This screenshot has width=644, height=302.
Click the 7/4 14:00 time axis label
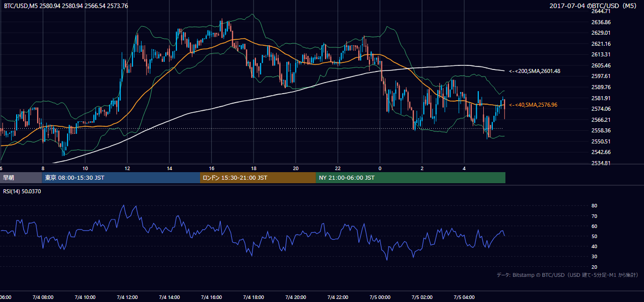[x=169, y=297]
